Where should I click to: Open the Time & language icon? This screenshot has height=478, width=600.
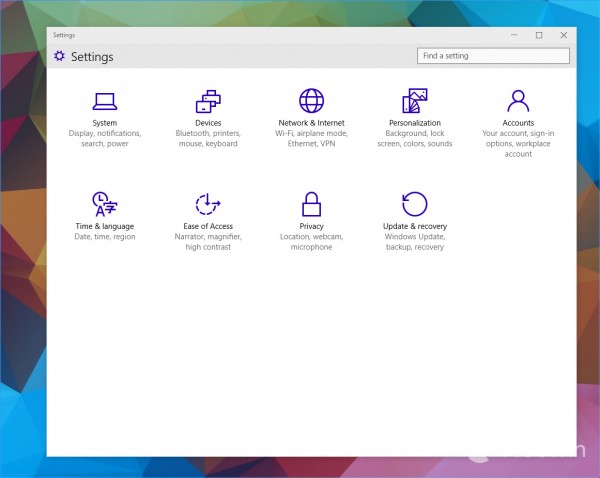105,204
